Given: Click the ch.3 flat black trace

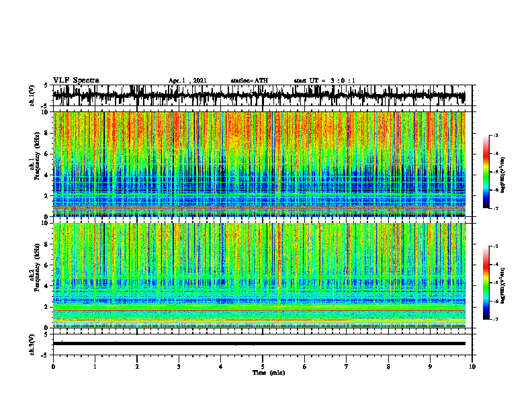Looking at the screenshot, I should (259, 344).
